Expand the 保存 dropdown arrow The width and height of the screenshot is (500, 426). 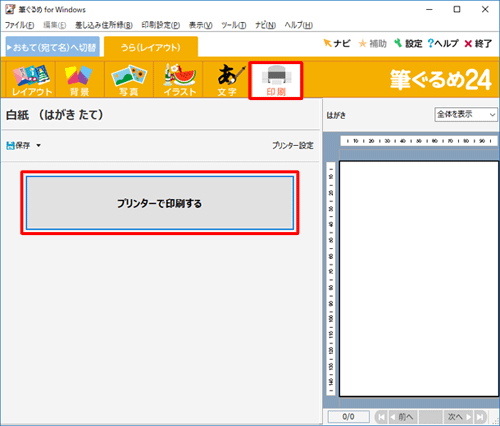point(39,145)
